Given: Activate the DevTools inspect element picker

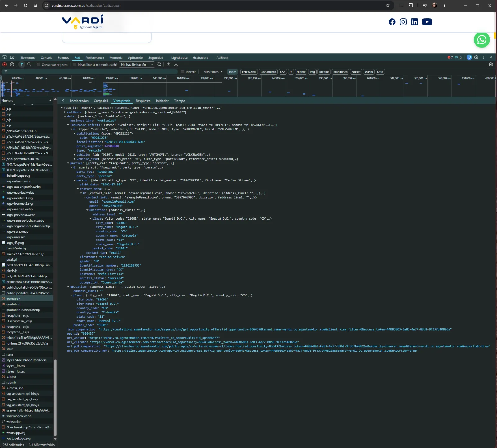Looking at the screenshot, I should click(x=5, y=57).
